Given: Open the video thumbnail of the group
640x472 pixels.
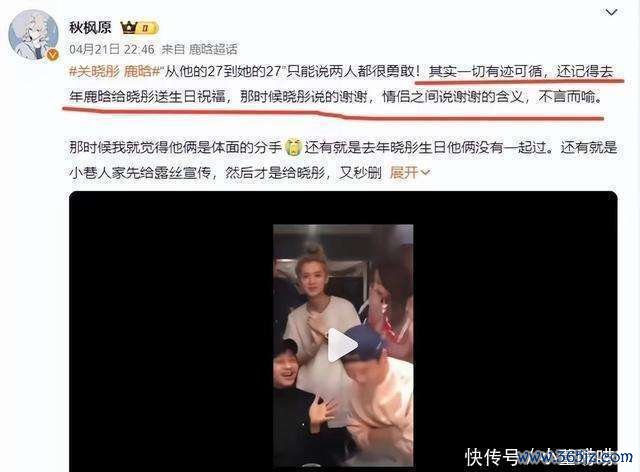Looking at the screenshot, I should coord(343,345).
